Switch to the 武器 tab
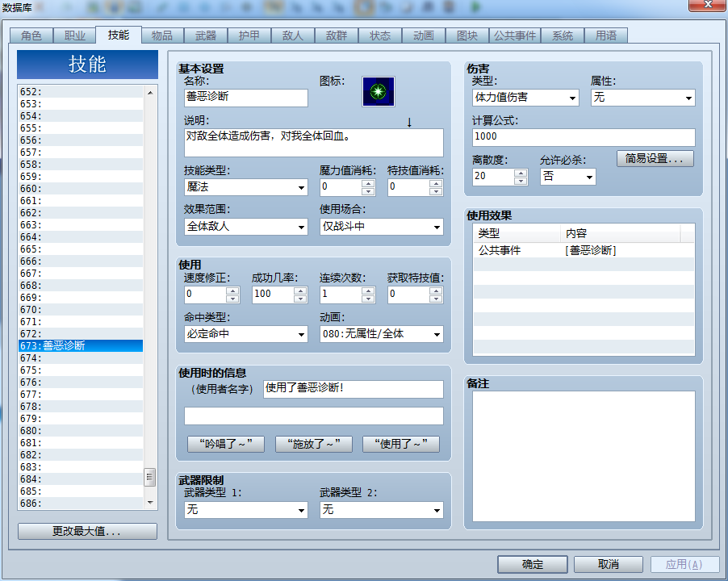The width and height of the screenshot is (728, 581). pos(206,36)
